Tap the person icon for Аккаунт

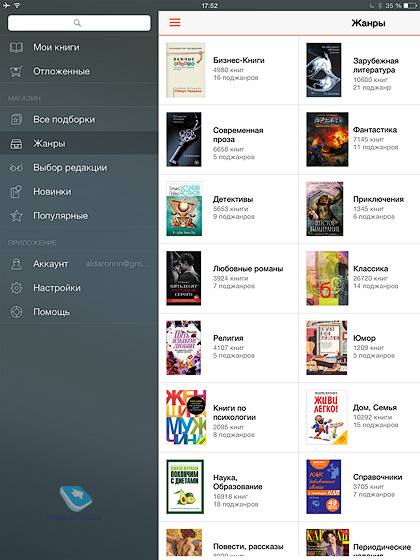pyautogui.click(x=16, y=264)
